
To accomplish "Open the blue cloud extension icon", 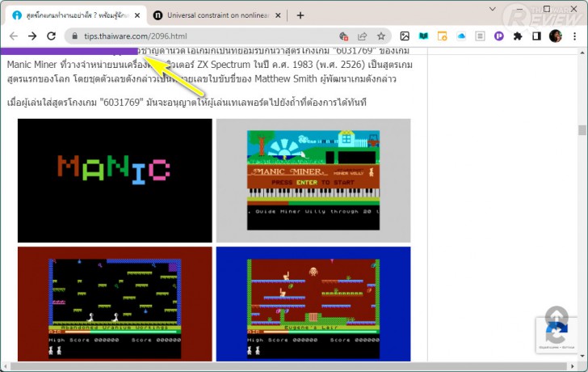I will pos(461,36).
